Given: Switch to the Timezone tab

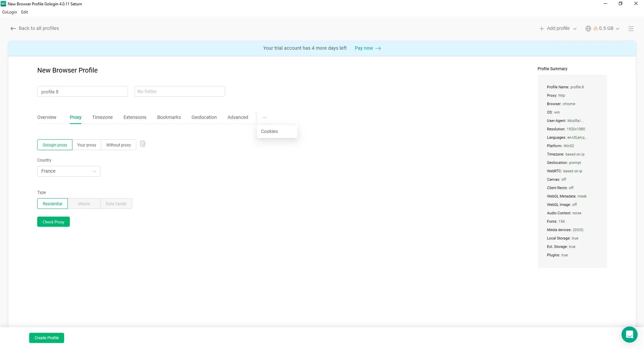Looking at the screenshot, I should 102,117.
